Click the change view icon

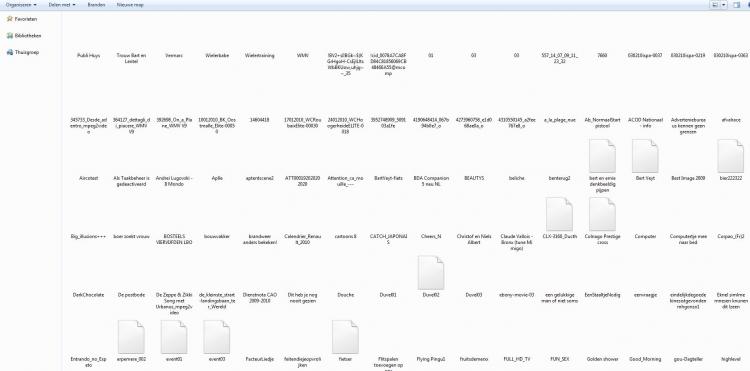coord(715,5)
